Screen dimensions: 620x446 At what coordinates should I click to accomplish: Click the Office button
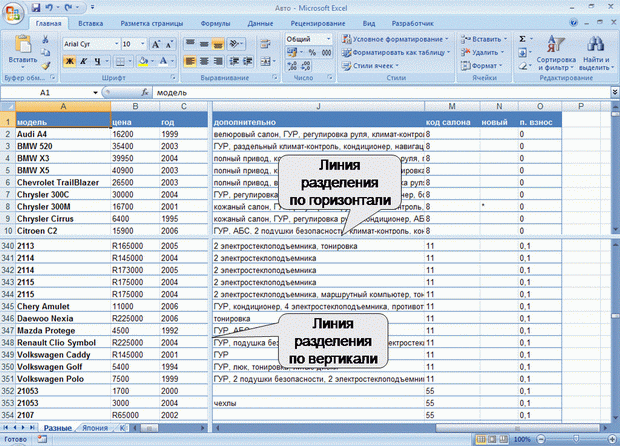[x=12, y=14]
